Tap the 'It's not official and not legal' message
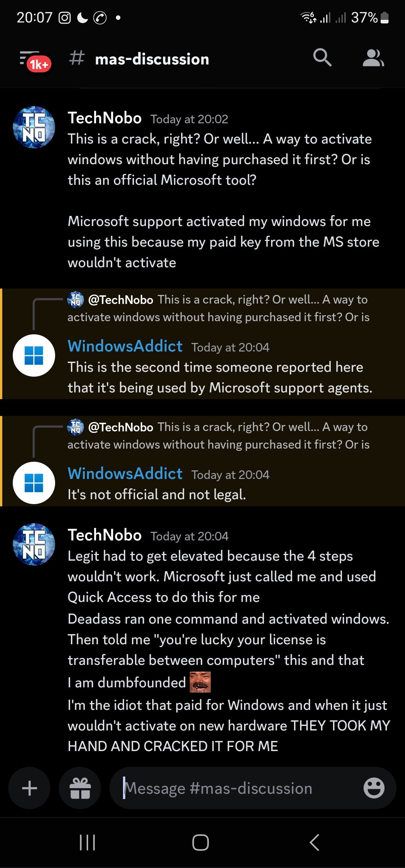The image size is (405, 868). [157, 495]
